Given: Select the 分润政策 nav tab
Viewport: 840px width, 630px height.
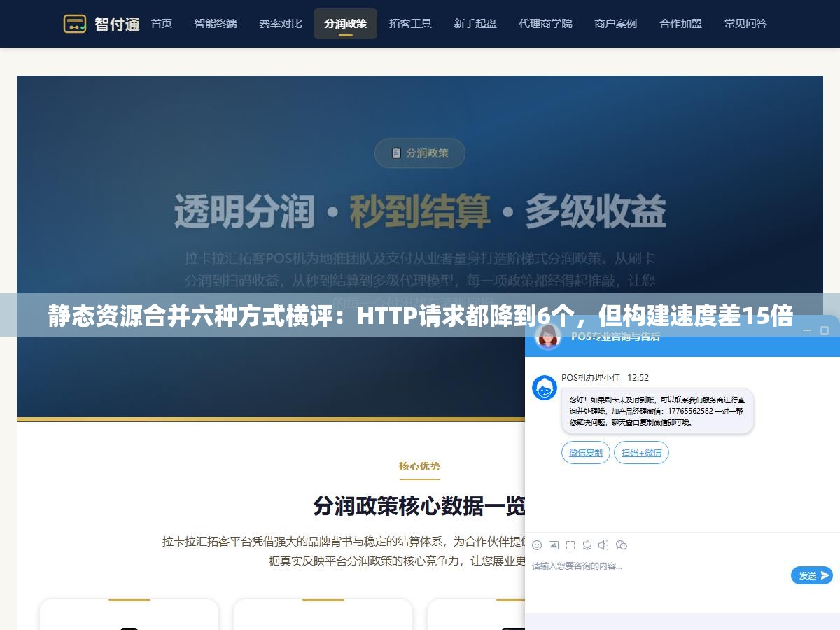Looking at the screenshot, I should 345,24.
